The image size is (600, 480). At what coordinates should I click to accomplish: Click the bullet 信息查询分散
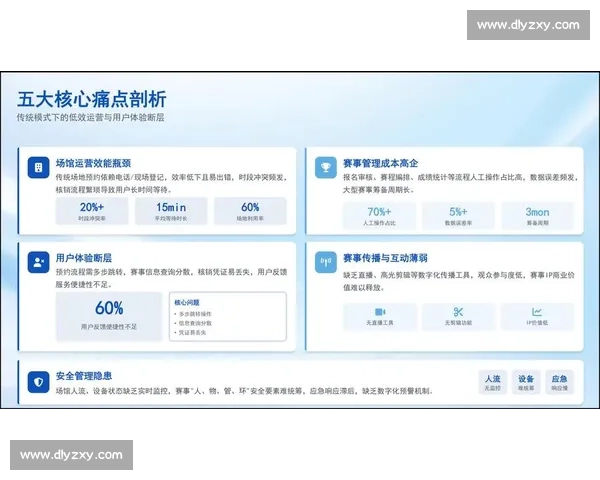[193, 323]
